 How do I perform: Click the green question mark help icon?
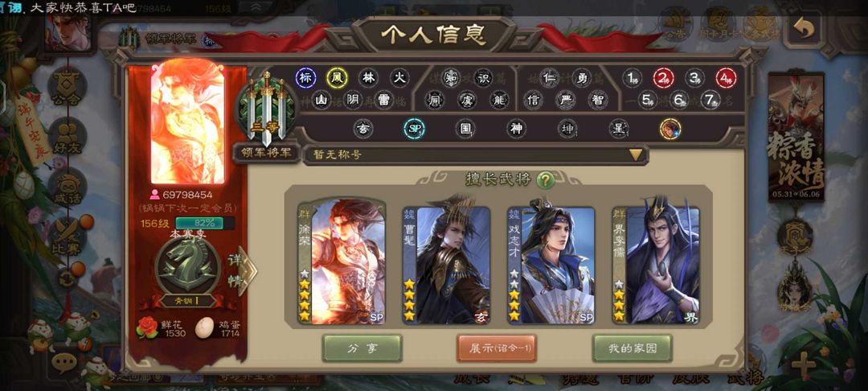pyautogui.click(x=545, y=180)
